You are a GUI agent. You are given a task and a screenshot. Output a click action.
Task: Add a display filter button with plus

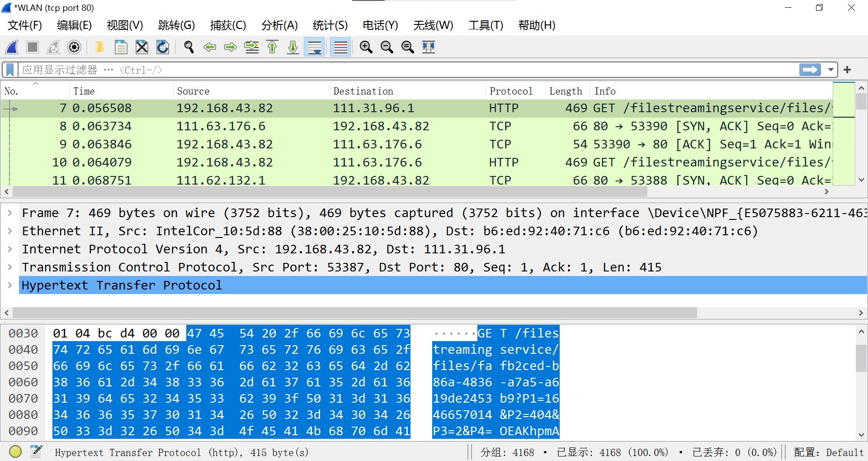click(847, 70)
